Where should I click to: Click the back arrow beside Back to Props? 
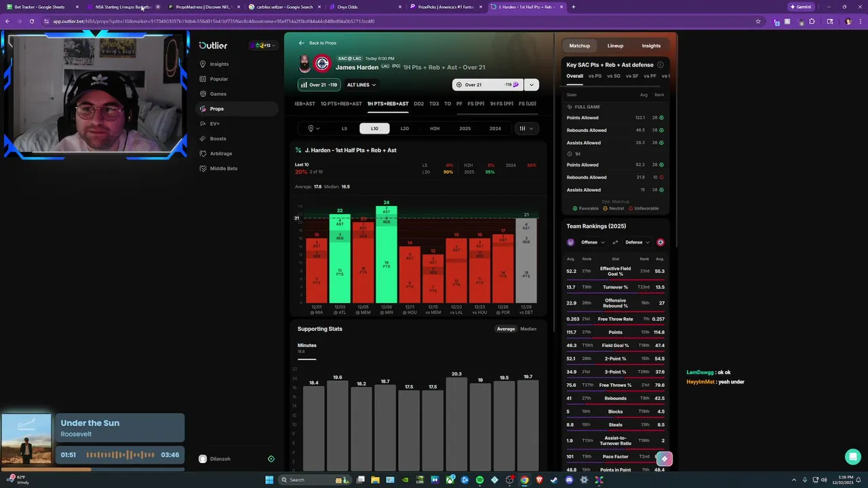point(302,43)
